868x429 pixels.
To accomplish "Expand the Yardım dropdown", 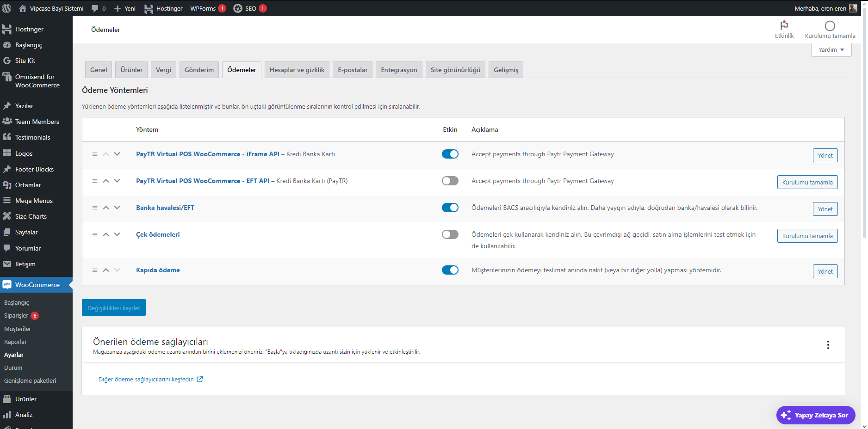I will [x=831, y=49].
